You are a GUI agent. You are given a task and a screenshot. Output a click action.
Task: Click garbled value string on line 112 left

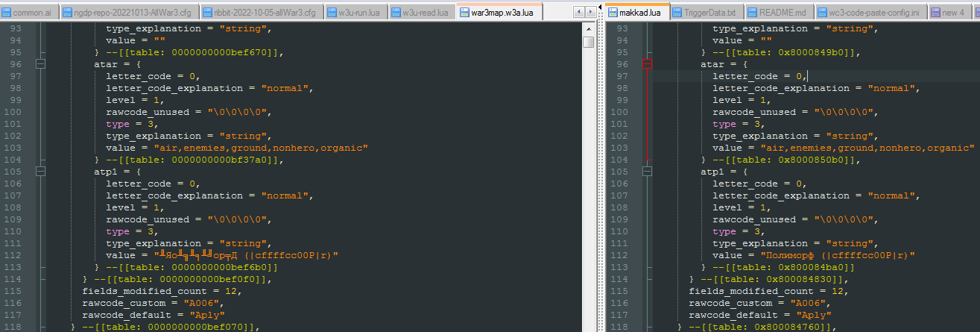(x=246, y=255)
